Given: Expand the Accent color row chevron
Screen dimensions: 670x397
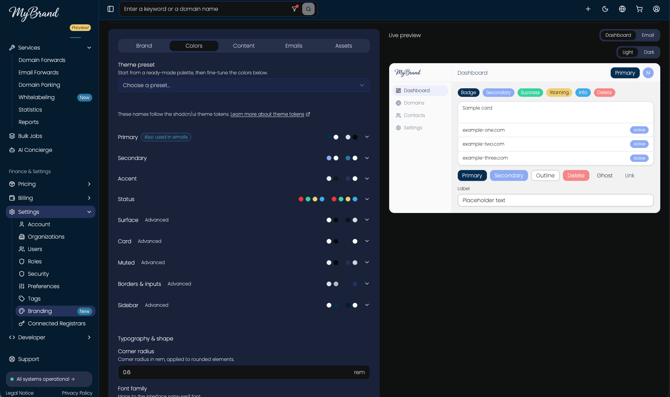Looking at the screenshot, I should (367, 179).
